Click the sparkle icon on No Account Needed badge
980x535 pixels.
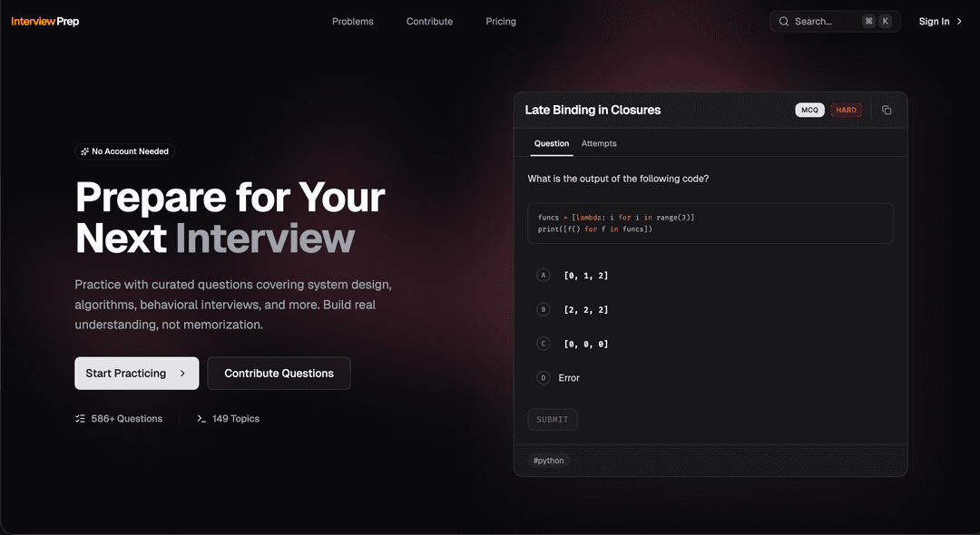[83, 151]
